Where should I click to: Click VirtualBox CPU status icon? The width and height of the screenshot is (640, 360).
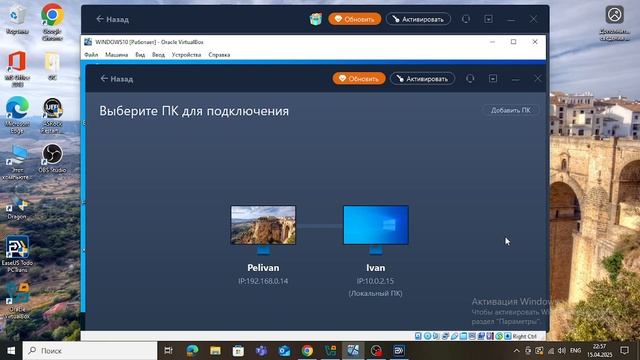[x=490, y=336]
